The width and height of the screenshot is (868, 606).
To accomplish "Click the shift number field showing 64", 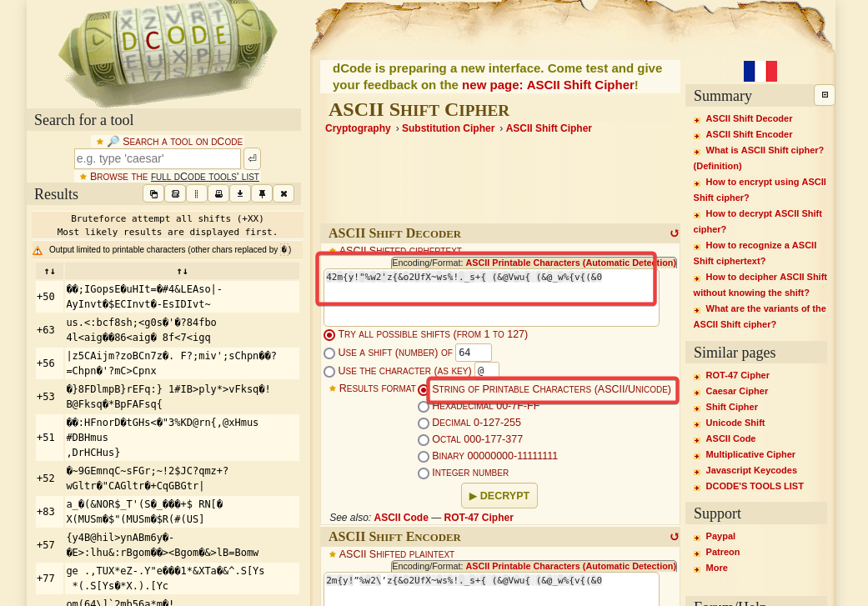I will point(474,353).
